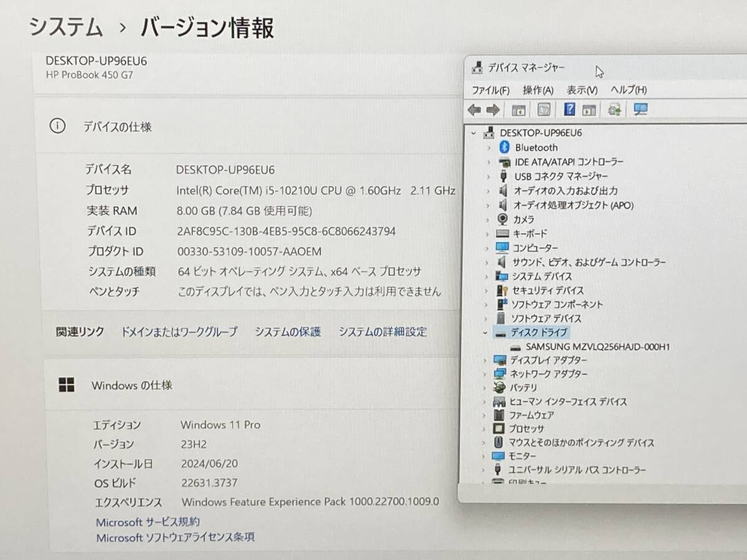Click the info icon beside デバイスの仕様
This screenshot has height=560, width=747.
click(57, 126)
